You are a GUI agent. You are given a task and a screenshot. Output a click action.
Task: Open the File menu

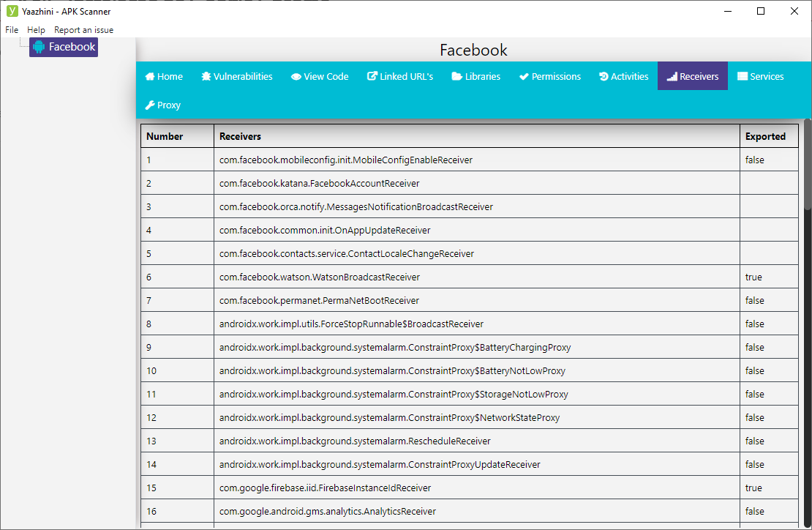(x=12, y=30)
